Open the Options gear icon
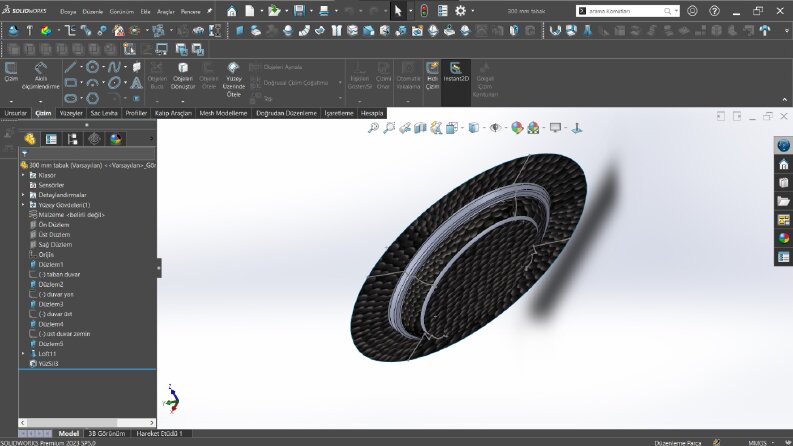Image resolution: width=793 pixels, height=446 pixels. click(460, 11)
